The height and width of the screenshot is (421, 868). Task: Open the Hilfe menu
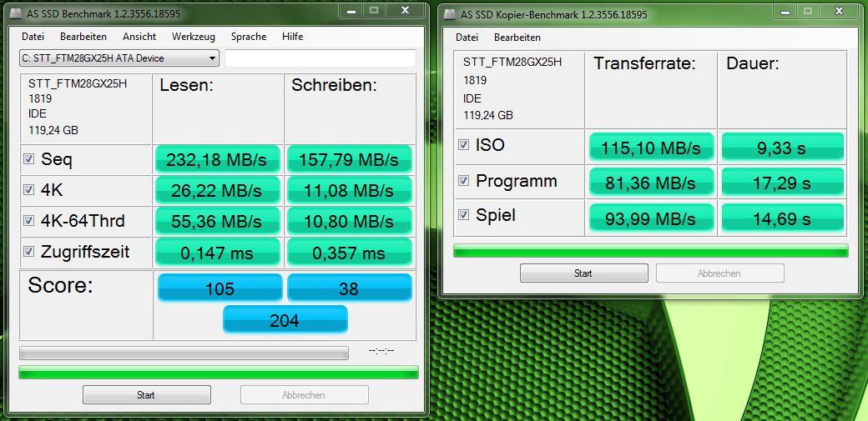point(292,37)
